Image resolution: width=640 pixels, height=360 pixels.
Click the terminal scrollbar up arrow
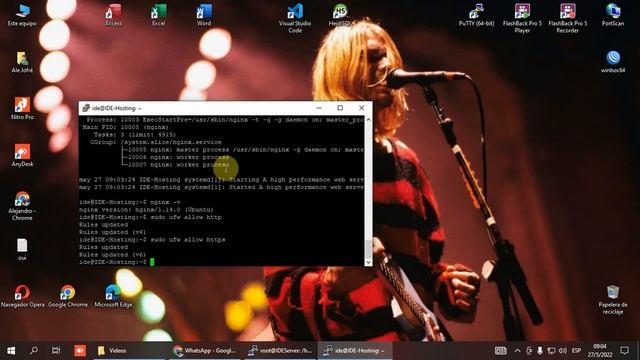coord(369,120)
